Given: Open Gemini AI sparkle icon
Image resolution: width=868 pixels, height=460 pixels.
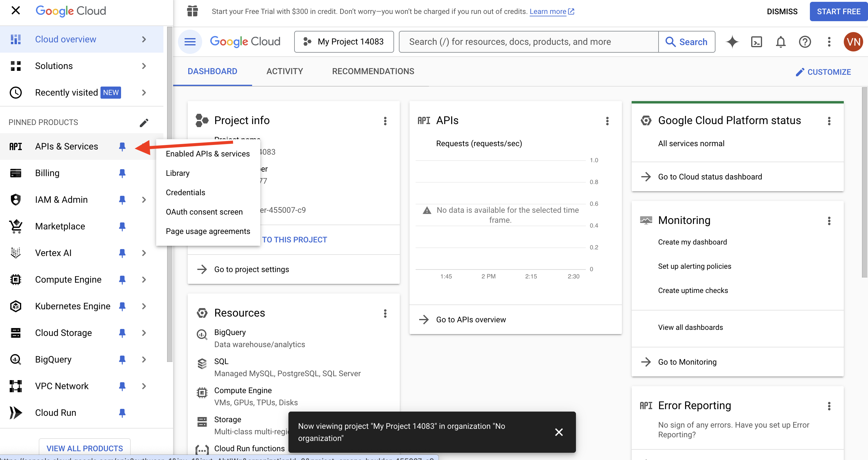Looking at the screenshot, I should click(732, 42).
